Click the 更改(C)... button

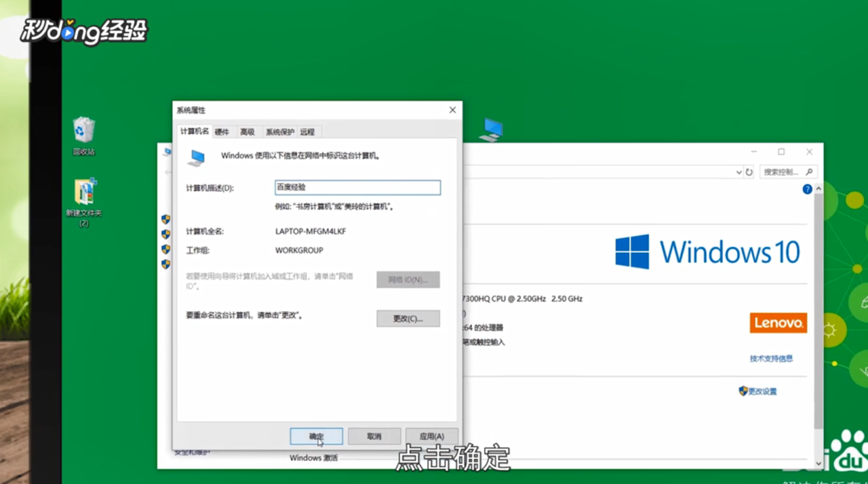tap(408, 319)
